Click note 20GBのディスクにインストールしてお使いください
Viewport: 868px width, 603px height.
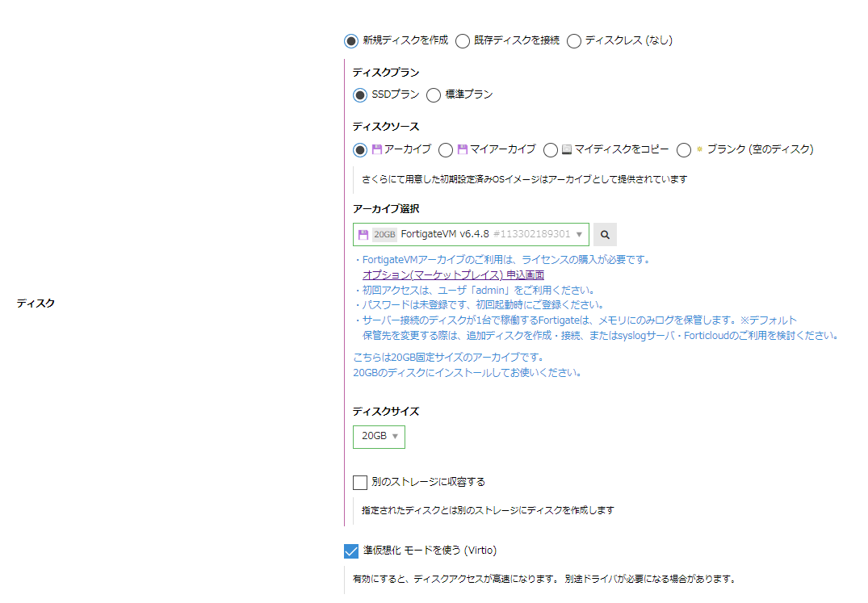[468, 373]
